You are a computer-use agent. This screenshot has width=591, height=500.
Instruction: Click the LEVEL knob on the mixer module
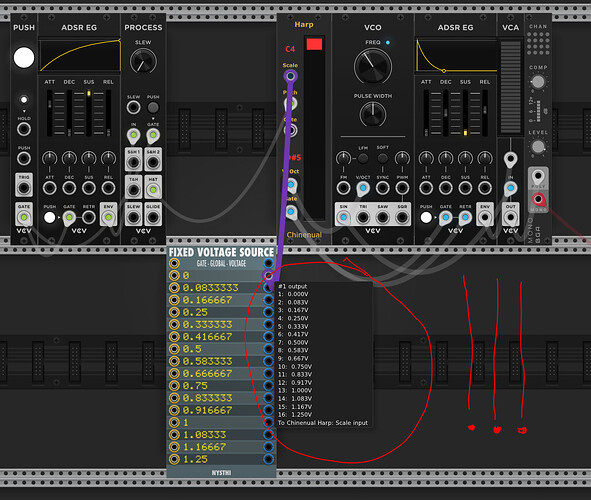pos(538,147)
